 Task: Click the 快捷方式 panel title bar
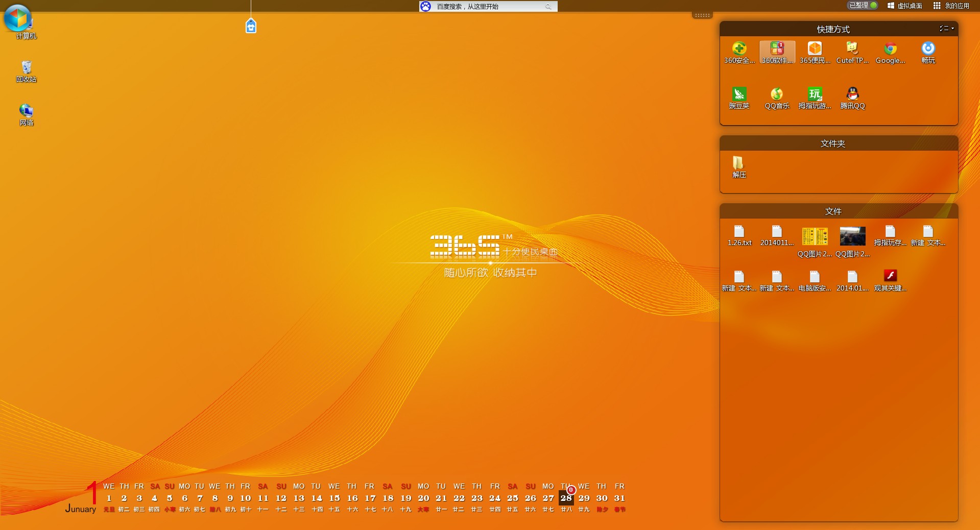click(x=839, y=29)
